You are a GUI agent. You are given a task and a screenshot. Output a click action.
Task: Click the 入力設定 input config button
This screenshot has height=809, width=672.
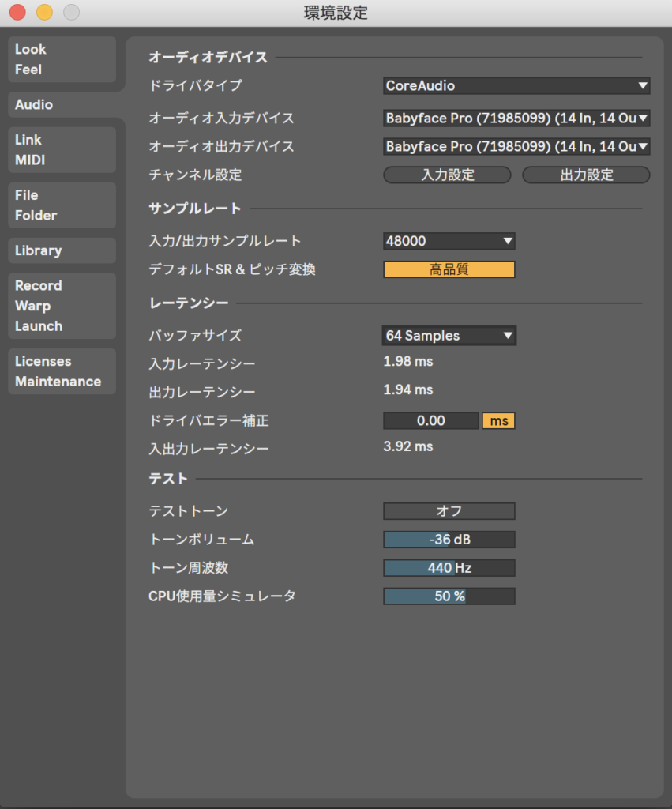pos(449,175)
